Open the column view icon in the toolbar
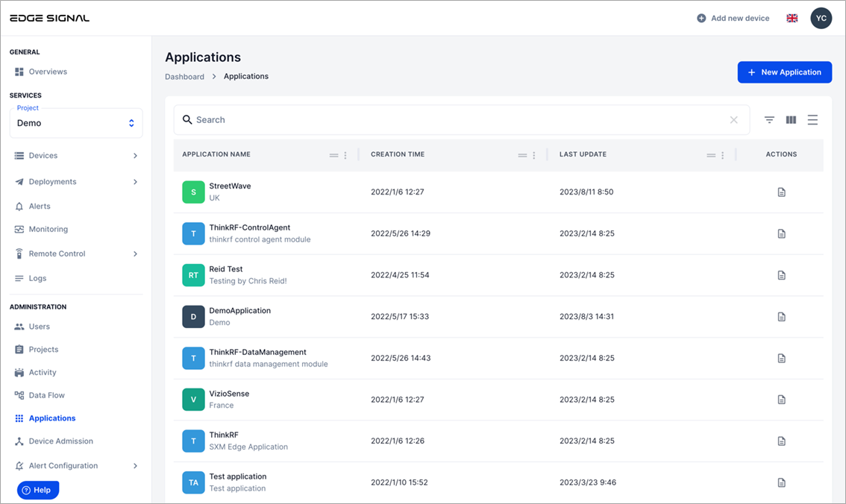846x504 pixels. (791, 120)
